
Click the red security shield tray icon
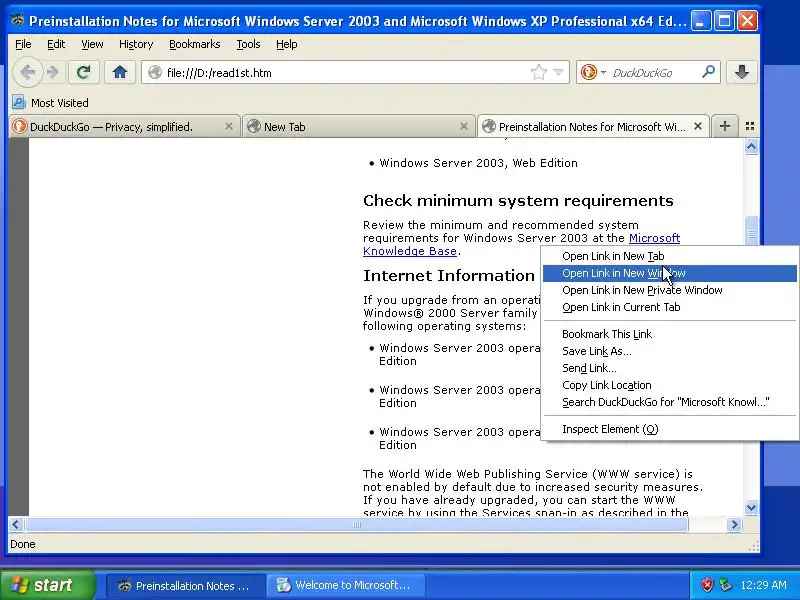(x=707, y=585)
